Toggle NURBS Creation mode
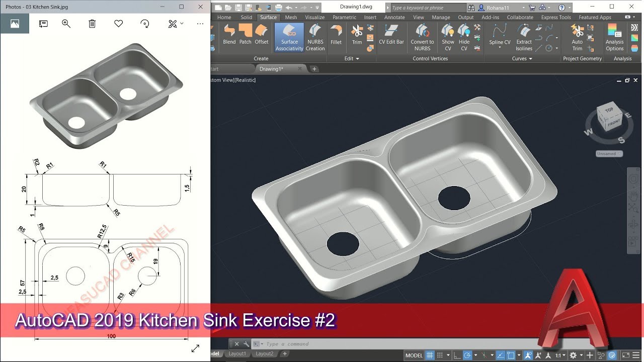 pyautogui.click(x=315, y=37)
